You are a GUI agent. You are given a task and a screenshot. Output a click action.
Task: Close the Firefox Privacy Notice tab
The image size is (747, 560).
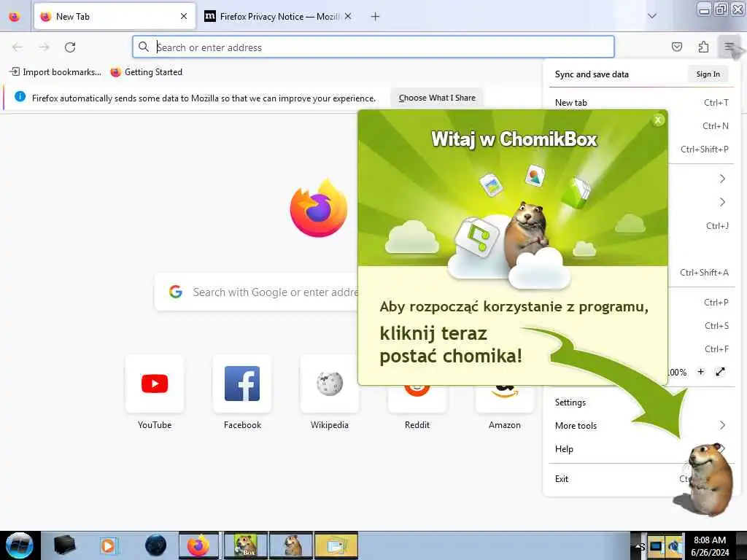pyautogui.click(x=348, y=17)
